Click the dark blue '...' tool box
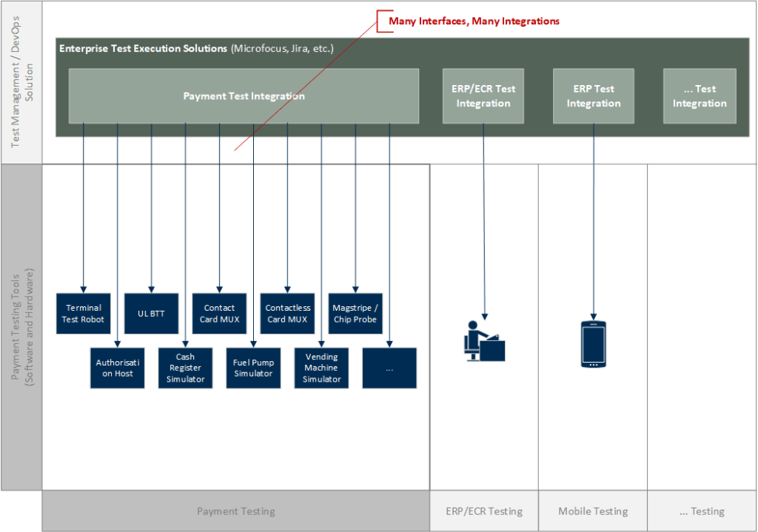 pyautogui.click(x=389, y=368)
